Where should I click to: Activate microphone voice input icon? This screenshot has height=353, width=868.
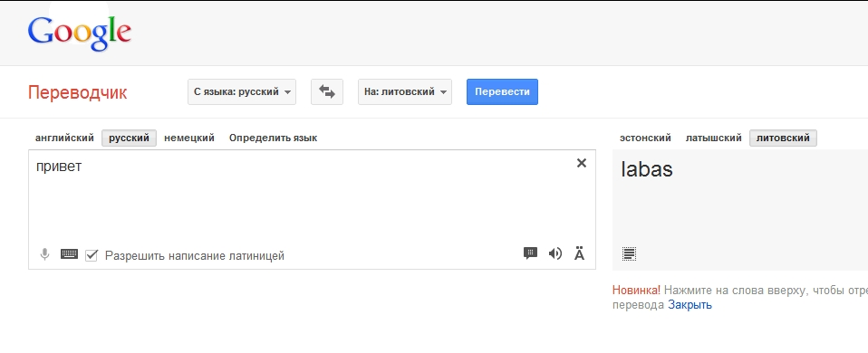[44, 254]
